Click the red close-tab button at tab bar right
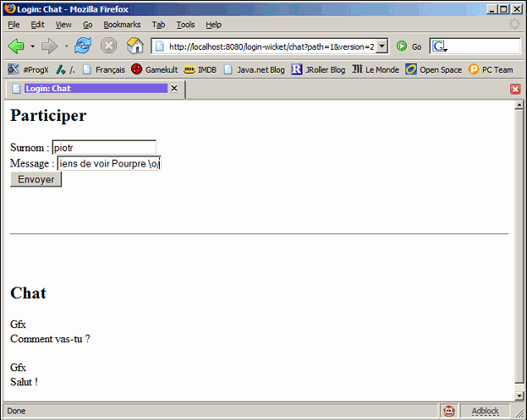 (515, 89)
